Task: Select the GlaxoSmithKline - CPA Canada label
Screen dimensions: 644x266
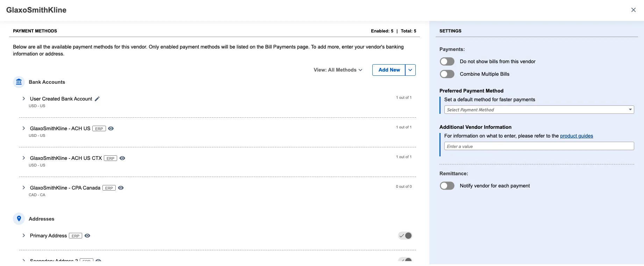Action: click(x=65, y=188)
